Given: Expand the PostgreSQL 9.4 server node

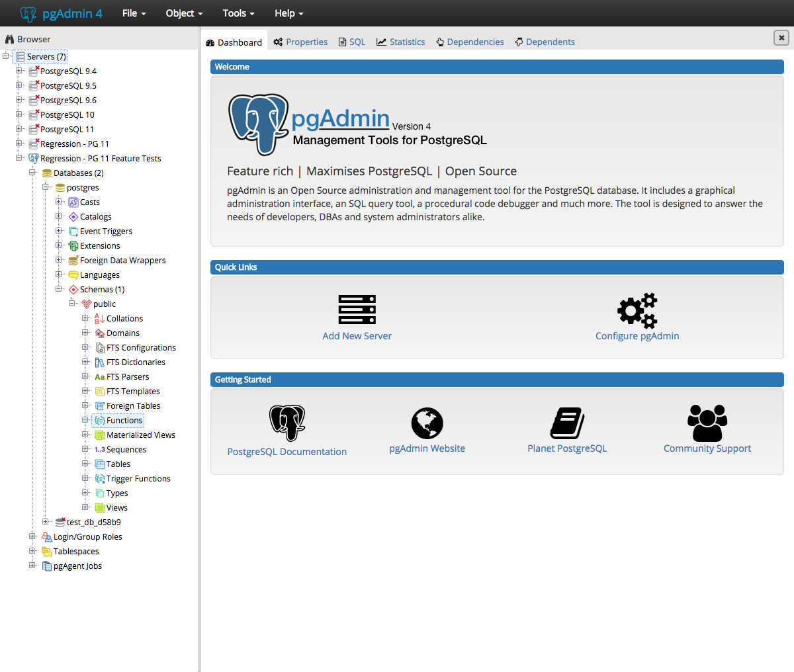Looking at the screenshot, I should pos(19,71).
